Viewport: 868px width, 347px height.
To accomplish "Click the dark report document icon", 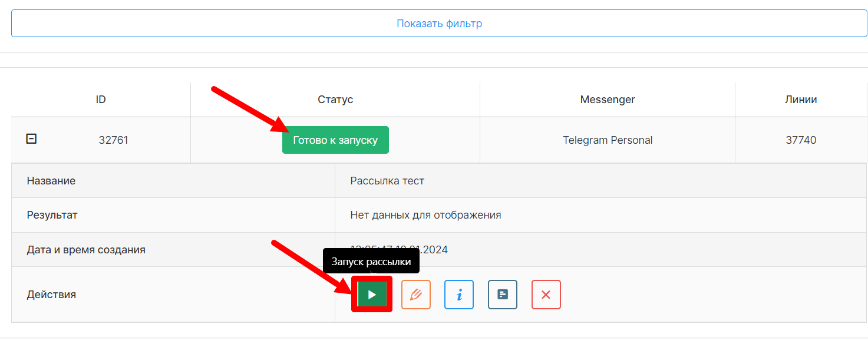I will pyautogui.click(x=503, y=295).
